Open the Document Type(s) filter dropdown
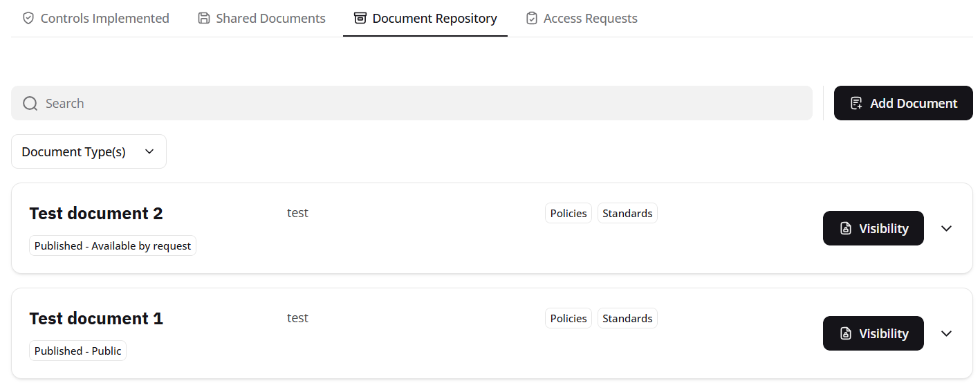 click(x=89, y=152)
